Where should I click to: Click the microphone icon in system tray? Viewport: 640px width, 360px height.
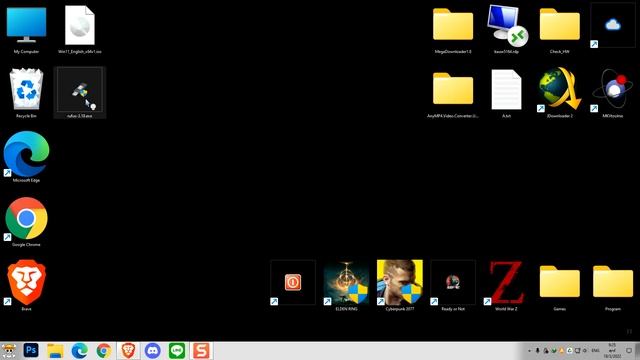pyautogui.click(x=538, y=351)
